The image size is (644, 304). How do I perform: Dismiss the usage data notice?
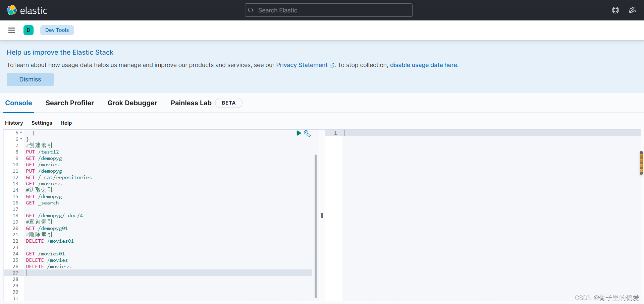click(x=30, y=79)
